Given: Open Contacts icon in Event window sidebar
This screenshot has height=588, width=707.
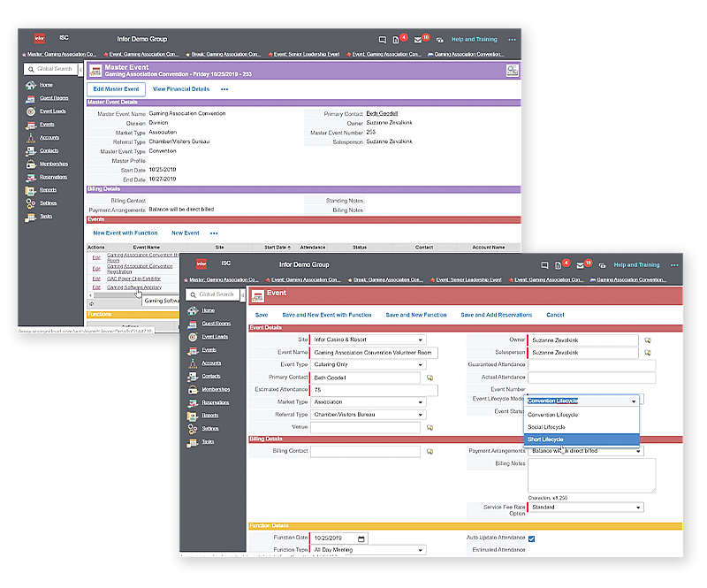Looking at the screenshot, I should point(193,377).
